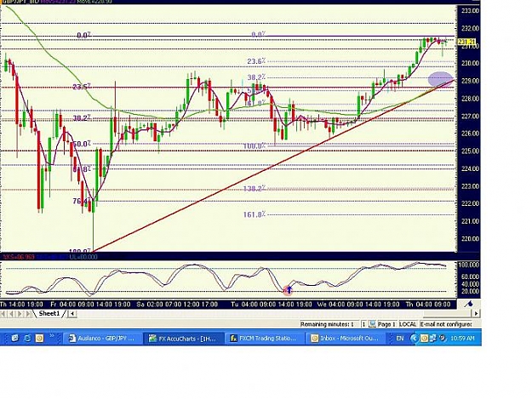
Task: Click the 161.8% Fibonacci level label
Action: pos(255,214)
